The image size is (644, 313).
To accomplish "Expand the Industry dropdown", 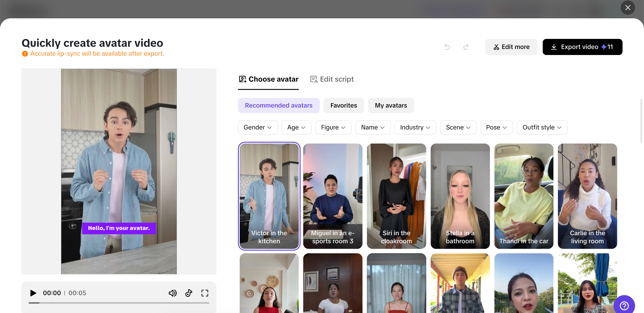I will (415, 127).
